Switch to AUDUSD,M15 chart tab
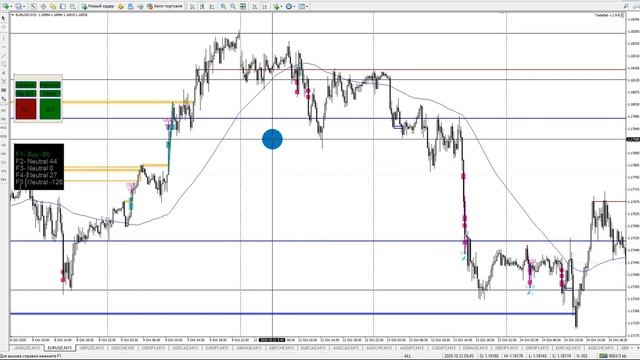Viewport: 640px width, 360px height. pos(27,348)
